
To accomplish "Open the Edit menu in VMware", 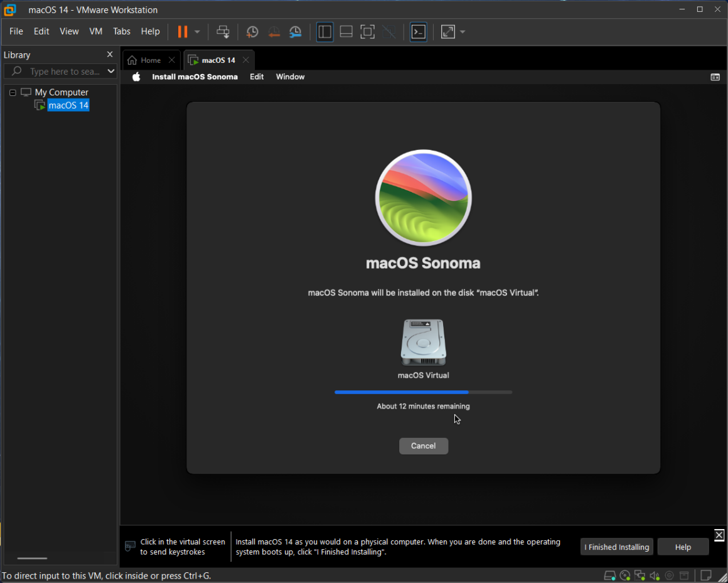I will pyautogui.click(x=41, y=31).
